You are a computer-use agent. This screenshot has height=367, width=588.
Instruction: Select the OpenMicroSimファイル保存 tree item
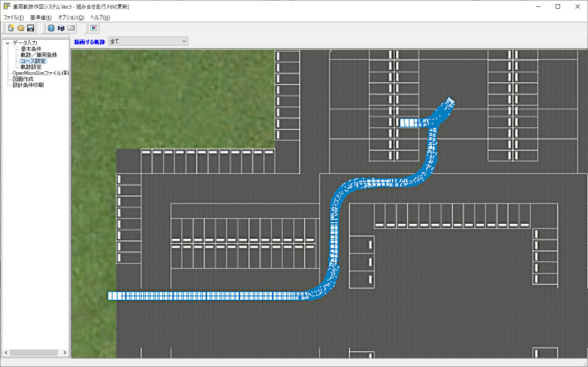pyautogui.click(x=40, y=73)
